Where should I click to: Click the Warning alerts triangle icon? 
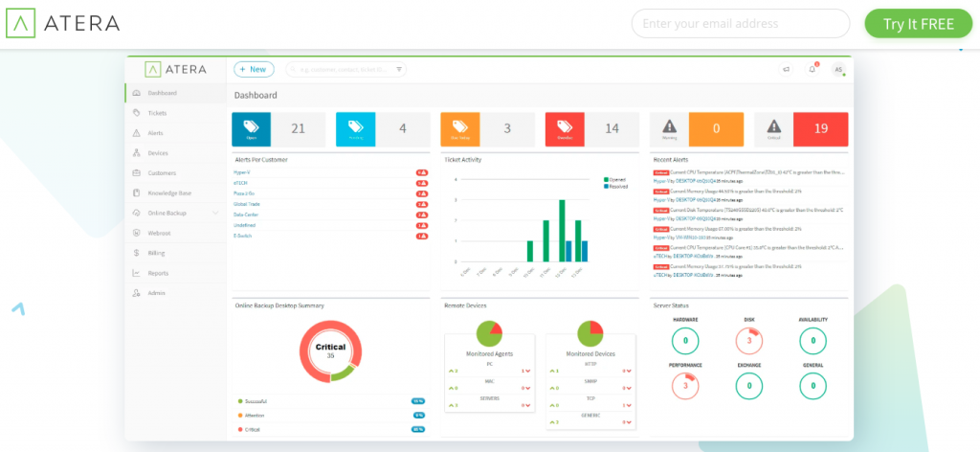pyautogui.click(x=669, y=126)
